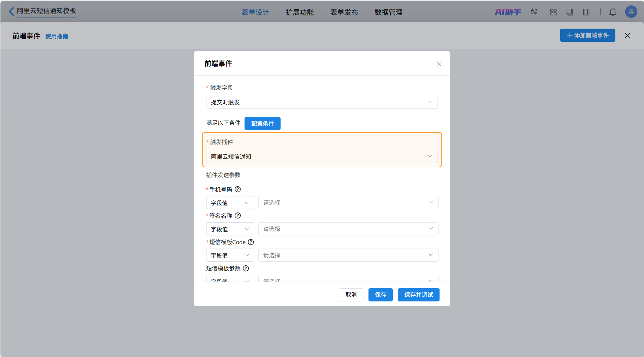644x357 pixels.
Task: Click the 保存并调试 button
Action: click(x=418, y=295)
